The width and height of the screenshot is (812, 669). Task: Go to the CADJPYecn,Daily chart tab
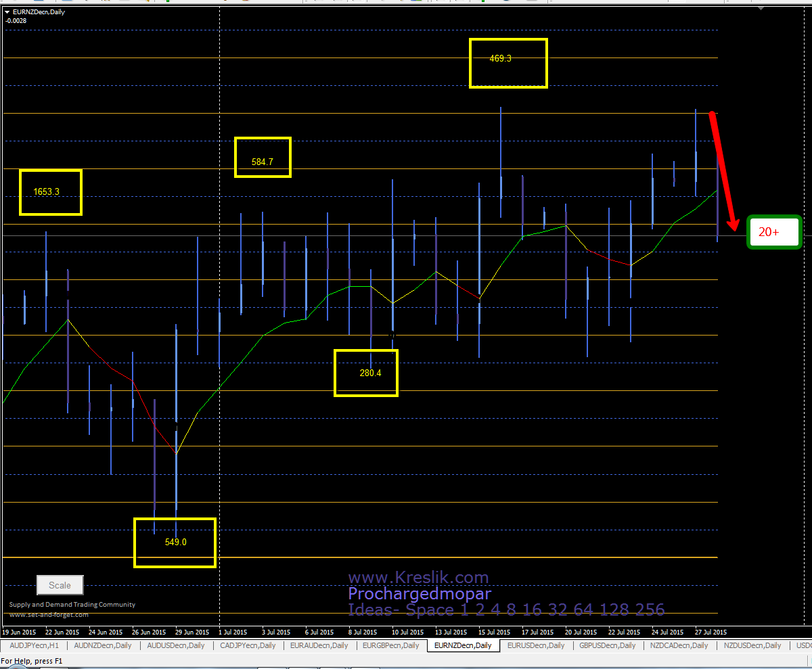coord(248,645)
